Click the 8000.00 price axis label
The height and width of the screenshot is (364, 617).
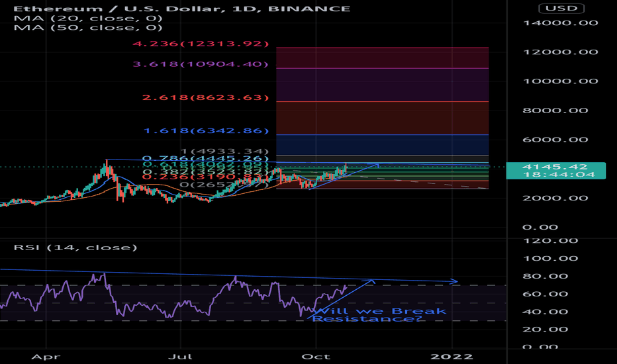(555, 111)
